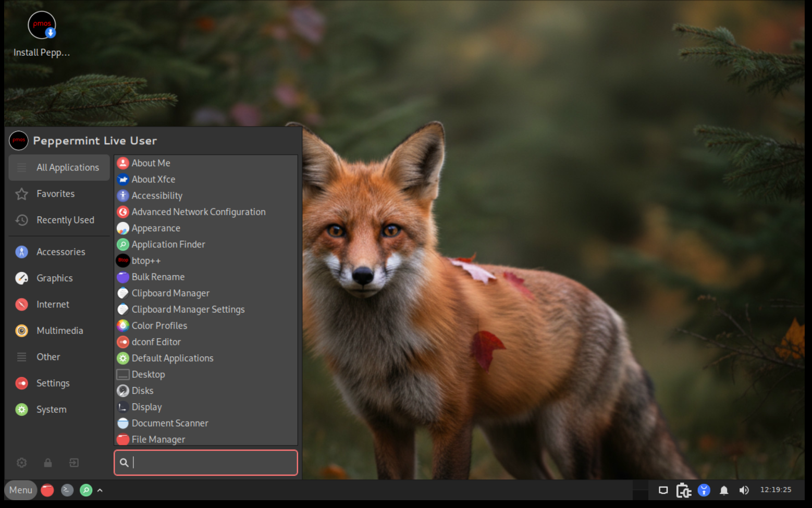Open Clipboard Manager Settings entry
The height and width of the screenshot is (508, 812).
pos(188,309)
